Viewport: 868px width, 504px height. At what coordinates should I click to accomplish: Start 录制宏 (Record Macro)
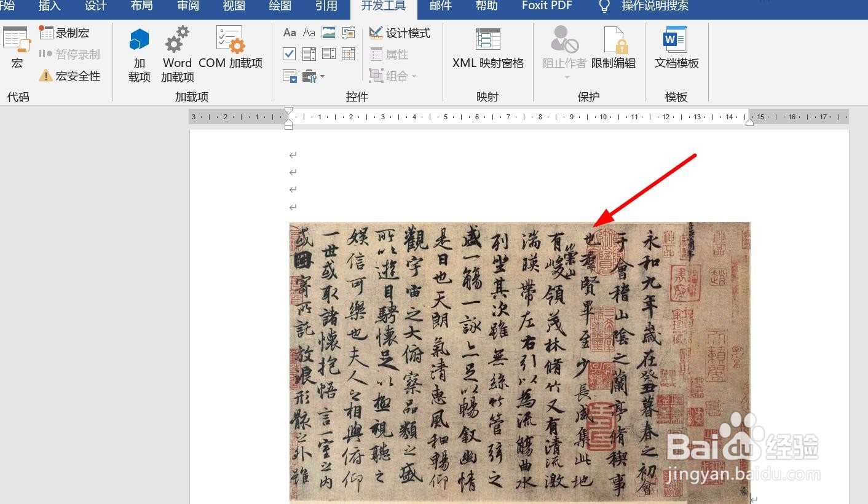(65, 33)
